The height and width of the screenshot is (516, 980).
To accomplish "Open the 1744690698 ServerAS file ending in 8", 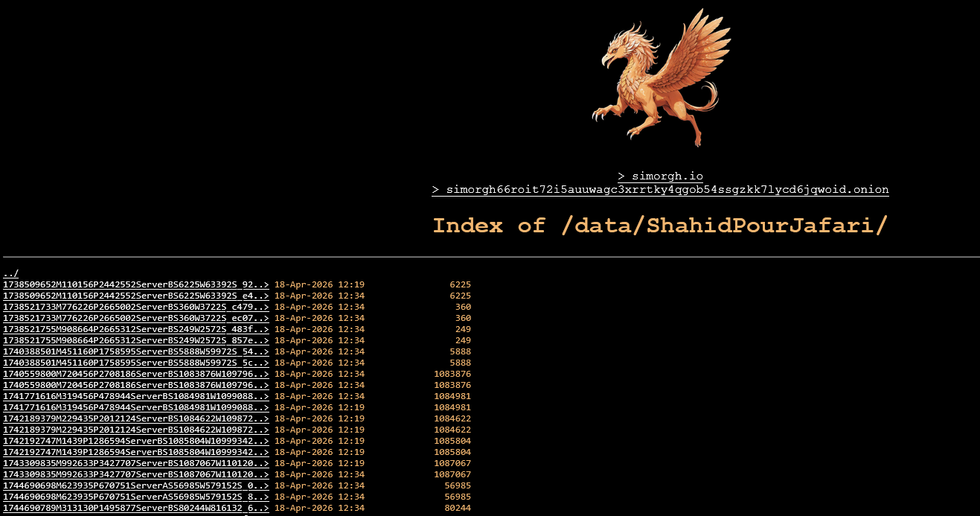I will point(135,497).
